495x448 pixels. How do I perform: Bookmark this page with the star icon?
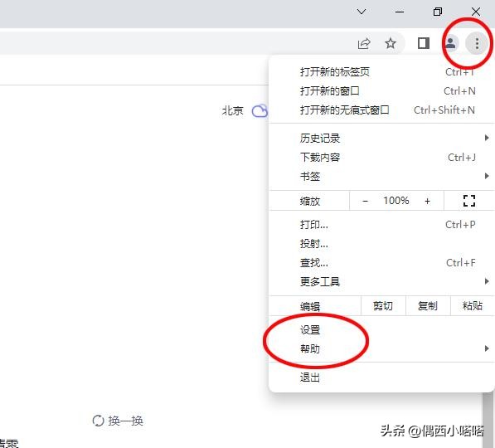point(391,43)
